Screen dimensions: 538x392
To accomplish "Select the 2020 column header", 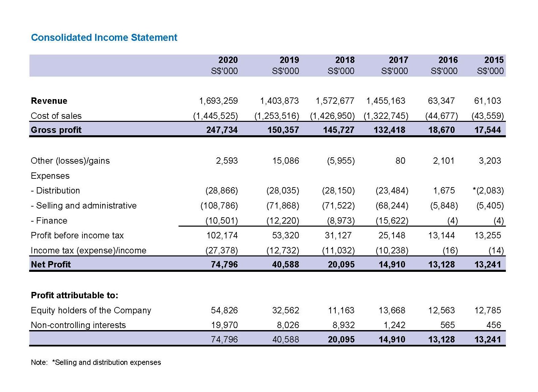I will point(228,60).
